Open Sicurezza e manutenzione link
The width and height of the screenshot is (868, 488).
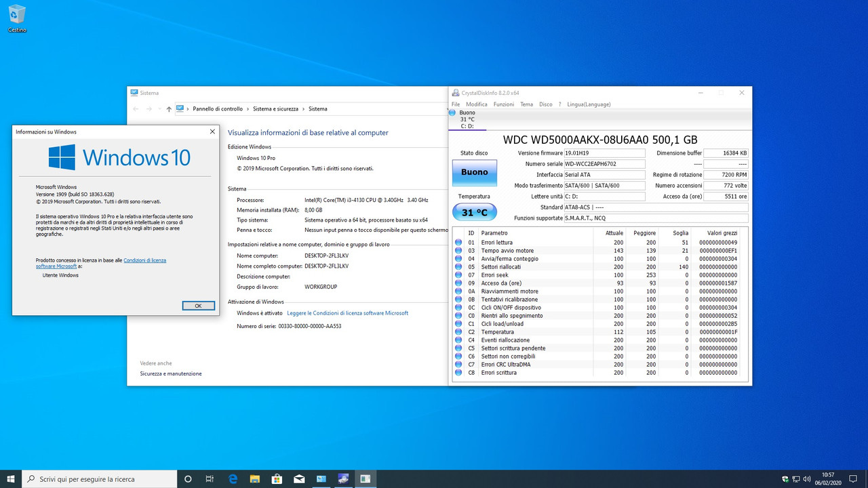coord(171,373)
